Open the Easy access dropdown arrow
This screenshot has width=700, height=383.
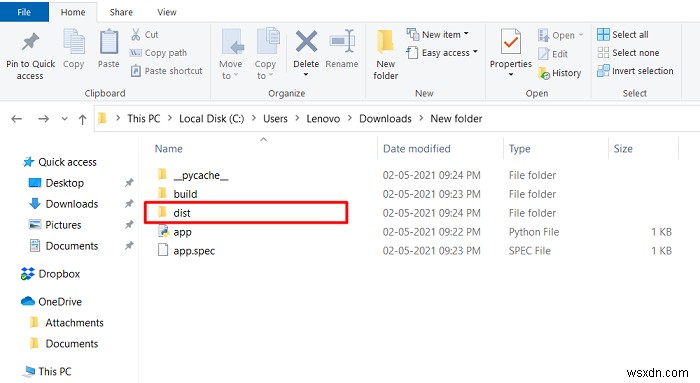tap(475, 52)
